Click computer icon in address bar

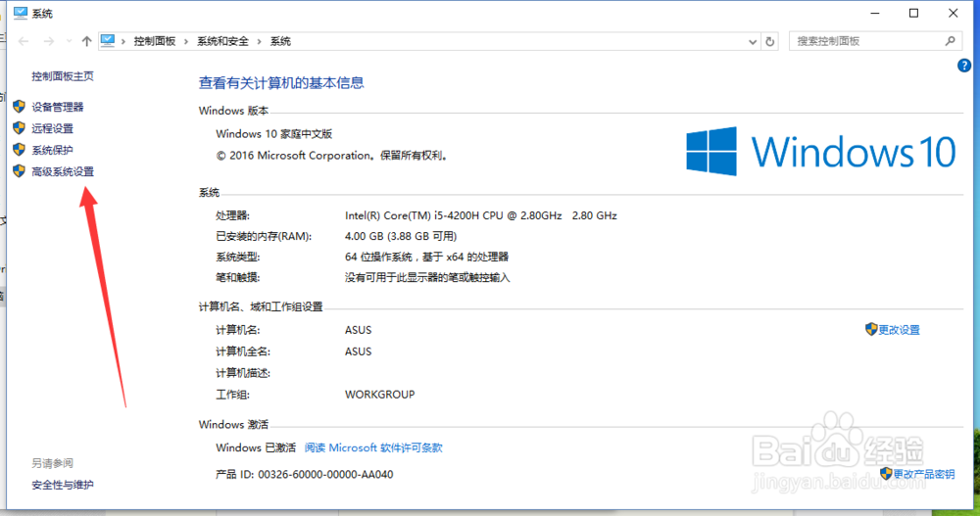[108, 40]
